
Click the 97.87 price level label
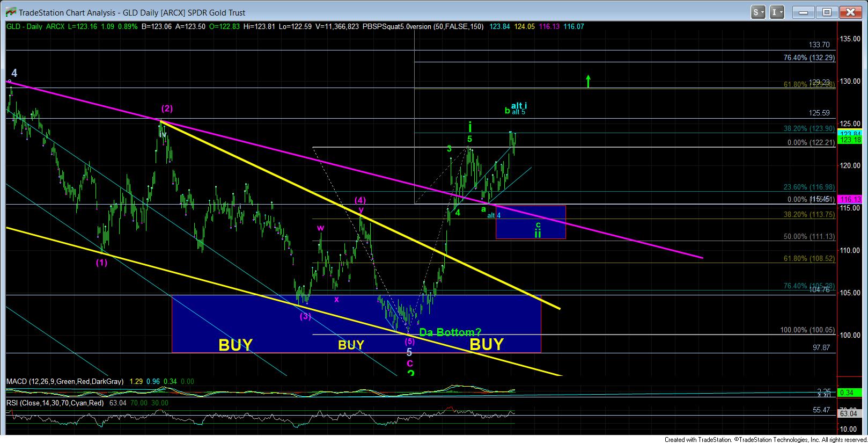point(821,348)
